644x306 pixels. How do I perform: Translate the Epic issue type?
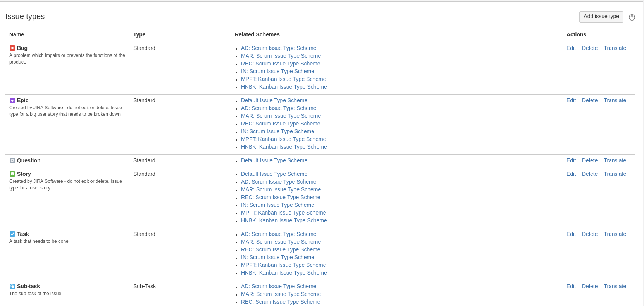tap(615, 100)
